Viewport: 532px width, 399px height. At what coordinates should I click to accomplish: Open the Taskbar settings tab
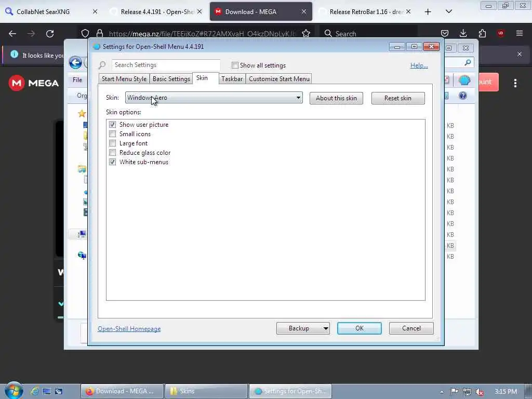pos(232,79)
